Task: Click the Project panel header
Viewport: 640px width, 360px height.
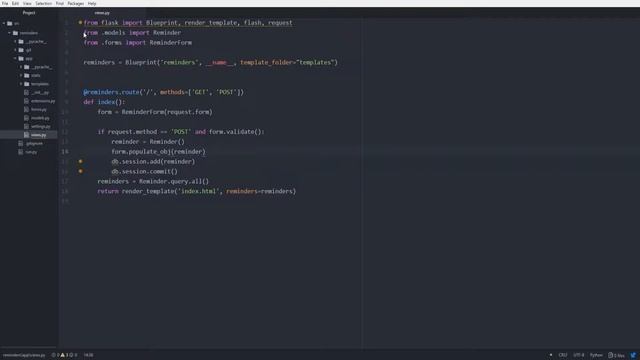Action: [x=29, y=13]
